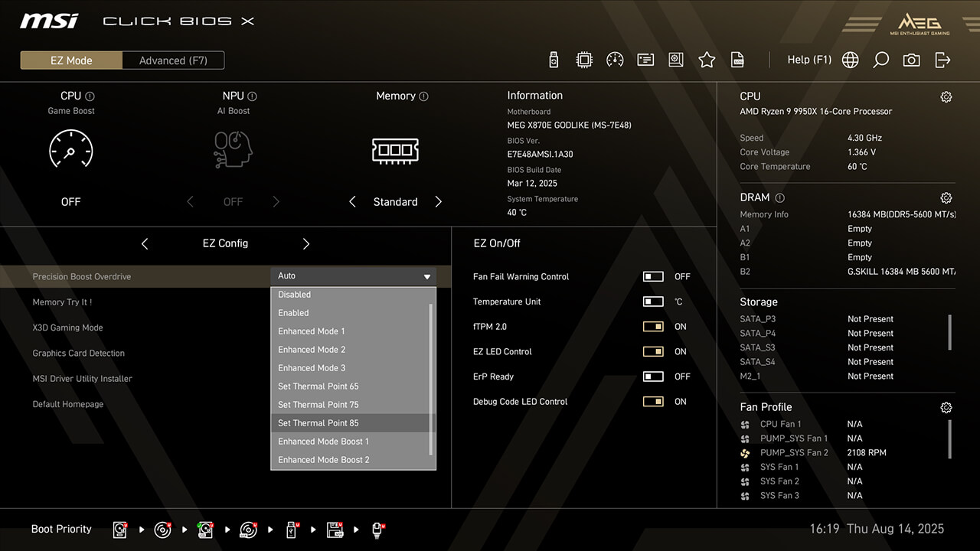
Task: Click the search magnifier icon
Action: pyautogui.click(x=880, y=60)
